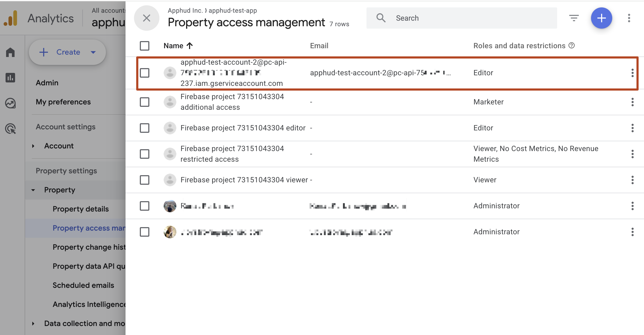644x335 pixels.
Task: Click the Firebase project editor avatar icon
Action: click(x=170, y=128)
